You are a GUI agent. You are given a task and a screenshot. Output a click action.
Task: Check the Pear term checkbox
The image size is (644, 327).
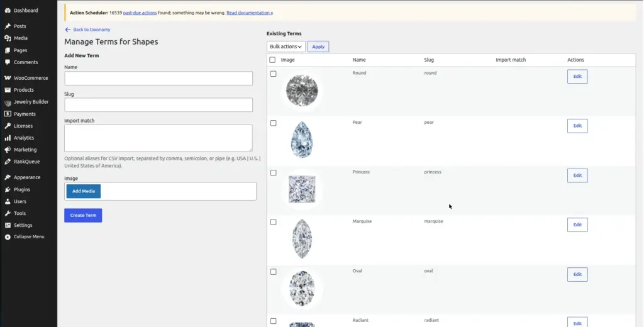pos(274,123)
